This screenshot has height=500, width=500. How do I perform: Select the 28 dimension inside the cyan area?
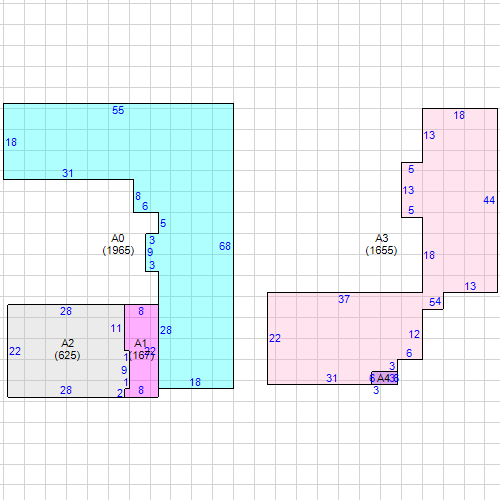click(166, 330)
